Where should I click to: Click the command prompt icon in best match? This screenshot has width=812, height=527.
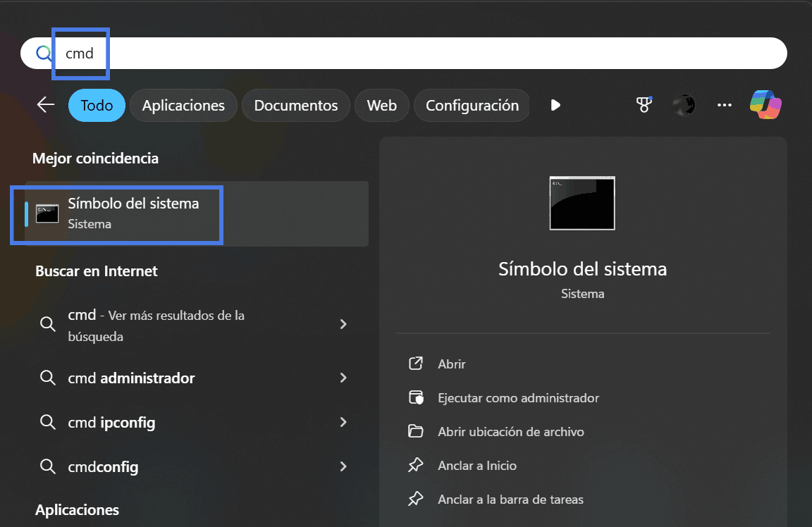[47, 213]
